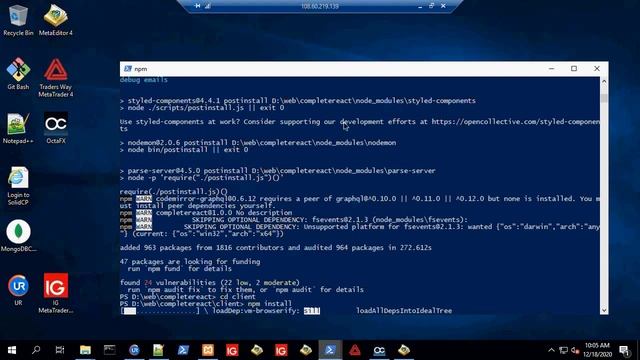640x360 pixels.
Task: Click the npm scrollbar up arrow
Action: [x=604, y=81]
